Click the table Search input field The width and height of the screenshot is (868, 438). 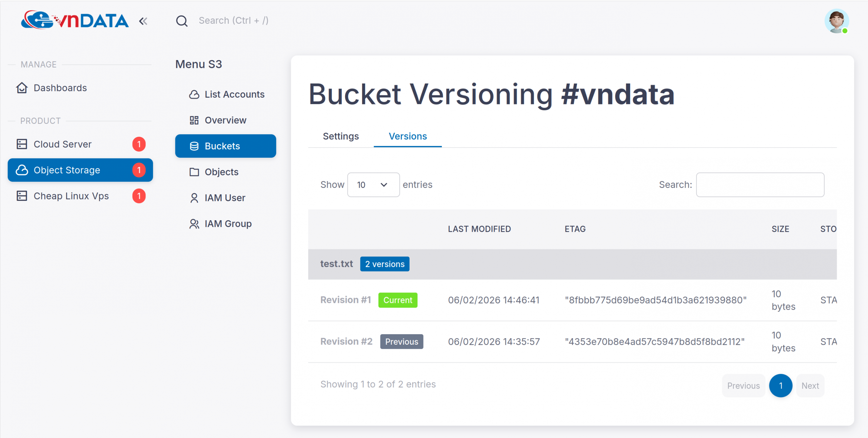760,185
